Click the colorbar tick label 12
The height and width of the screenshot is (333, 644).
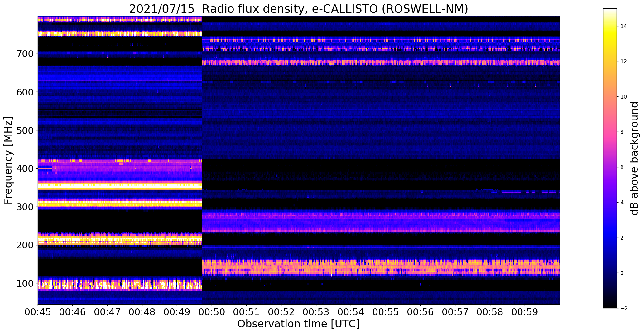pyautogui.click(x=624, y=61)
